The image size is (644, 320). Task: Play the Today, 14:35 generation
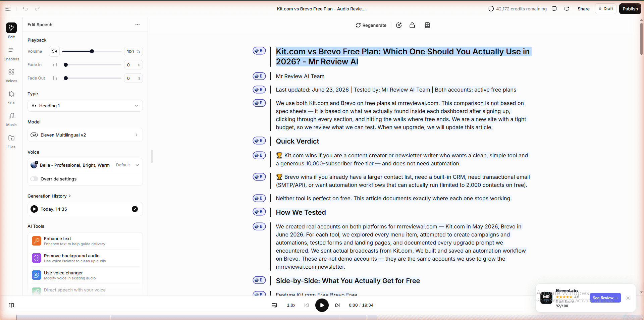[x=34, y=209]
